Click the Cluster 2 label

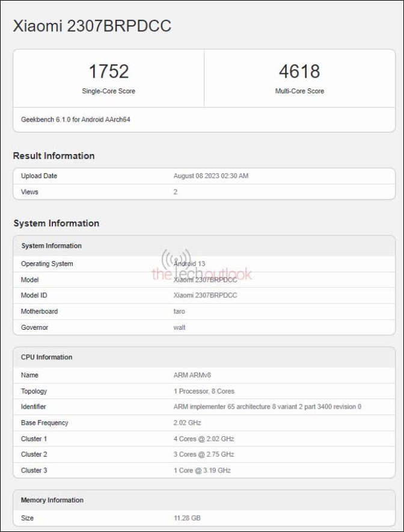coord(34,454)
